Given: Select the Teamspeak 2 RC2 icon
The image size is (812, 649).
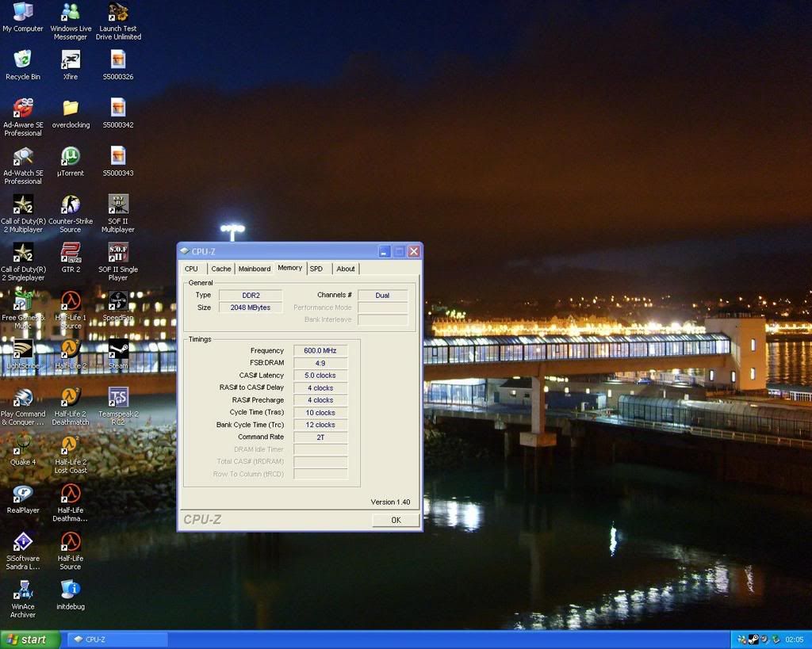Looking at the screenshot, I should coord(118,407).
